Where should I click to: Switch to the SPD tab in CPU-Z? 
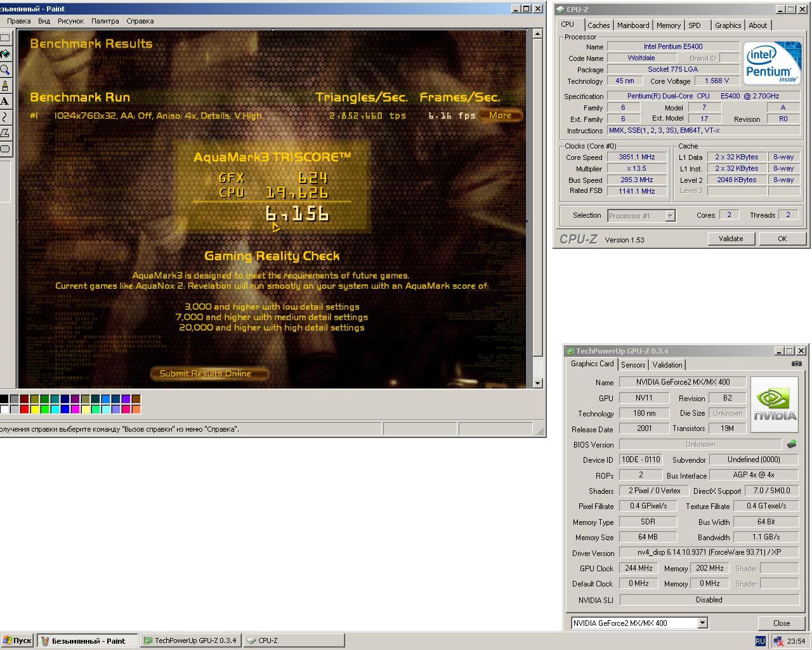click(695, 25)
